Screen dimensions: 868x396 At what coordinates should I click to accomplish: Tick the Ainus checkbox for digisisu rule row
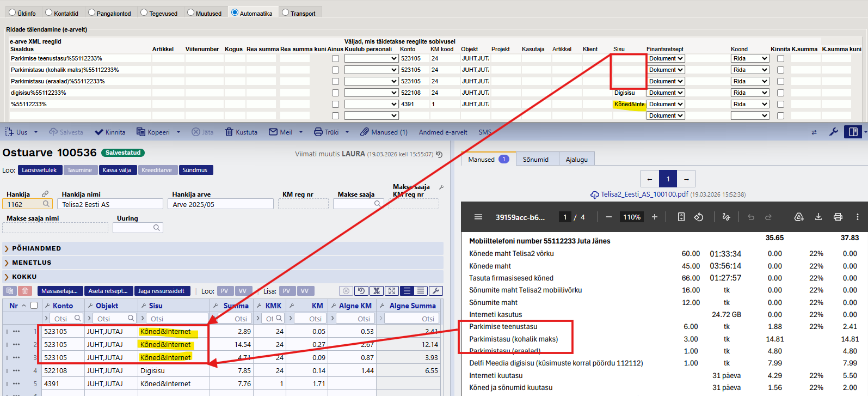click(x=335, y=93)
